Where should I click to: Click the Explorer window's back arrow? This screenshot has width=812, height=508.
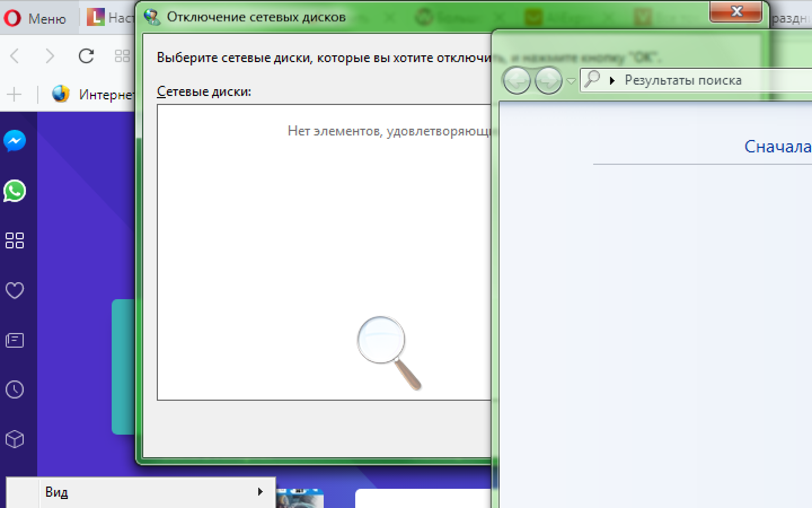[x=517, y=81]
